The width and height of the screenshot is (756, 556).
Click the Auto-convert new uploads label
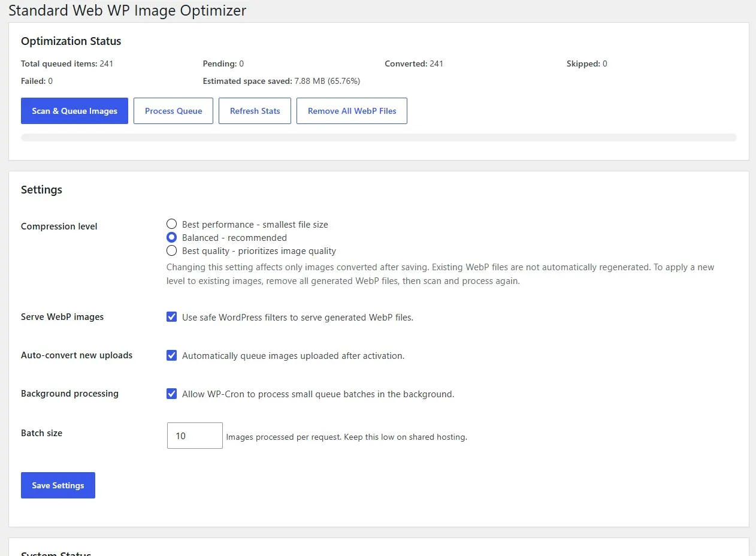click(77, 355)
